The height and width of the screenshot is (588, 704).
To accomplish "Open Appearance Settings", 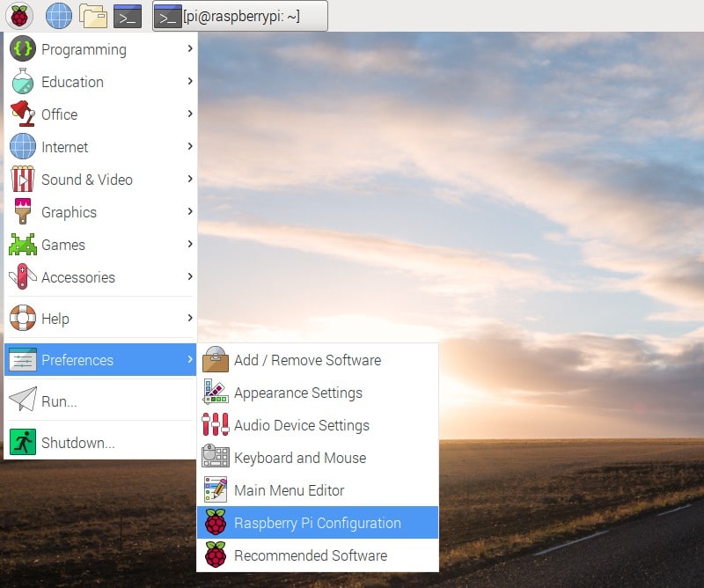I will tap(318, 393).
